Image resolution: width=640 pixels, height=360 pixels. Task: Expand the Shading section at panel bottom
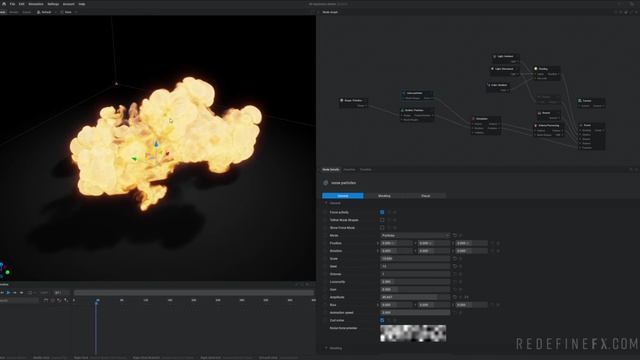(326, 348)
